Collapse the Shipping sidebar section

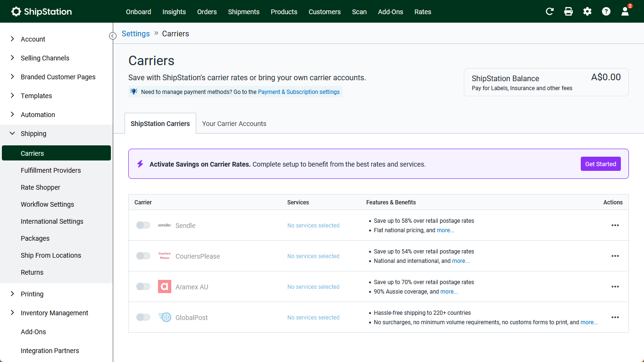coord(33,134)
